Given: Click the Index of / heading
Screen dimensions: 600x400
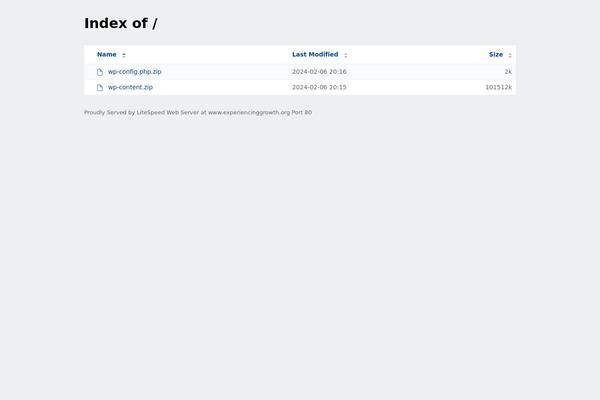Looking at the screenshot, I should [121, 23].
